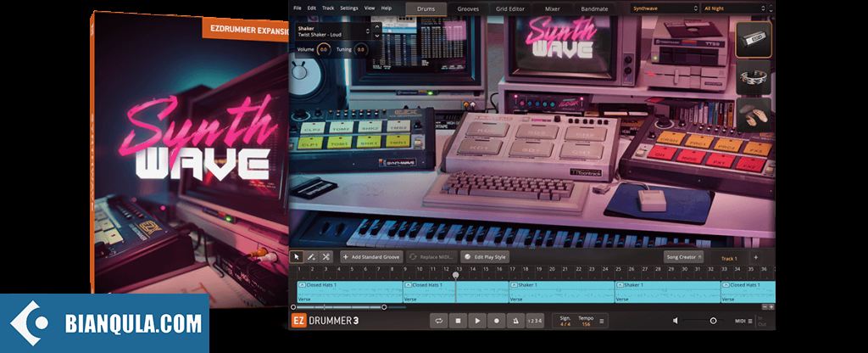Toggle the 1234 count-in button
Viewport: 868px width, 353px height.
click(535, 321)
